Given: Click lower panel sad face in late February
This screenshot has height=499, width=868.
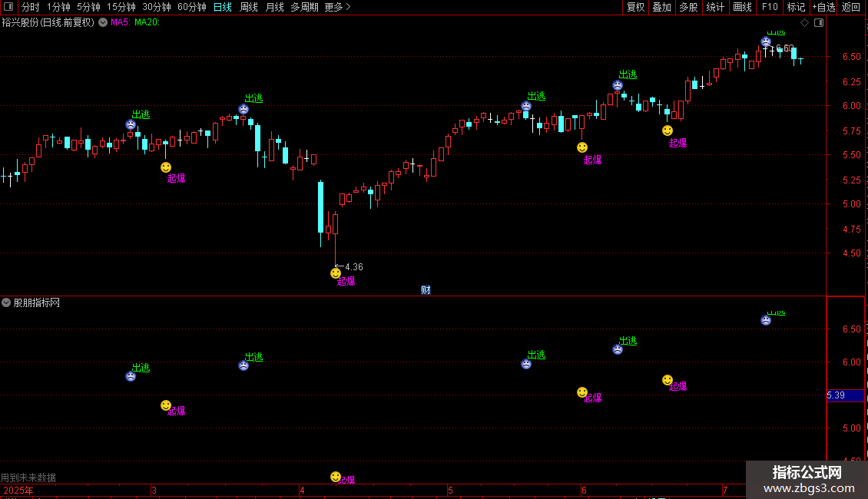Looking at the screenshot, I should pyautogui.click(x=131, y=376).
